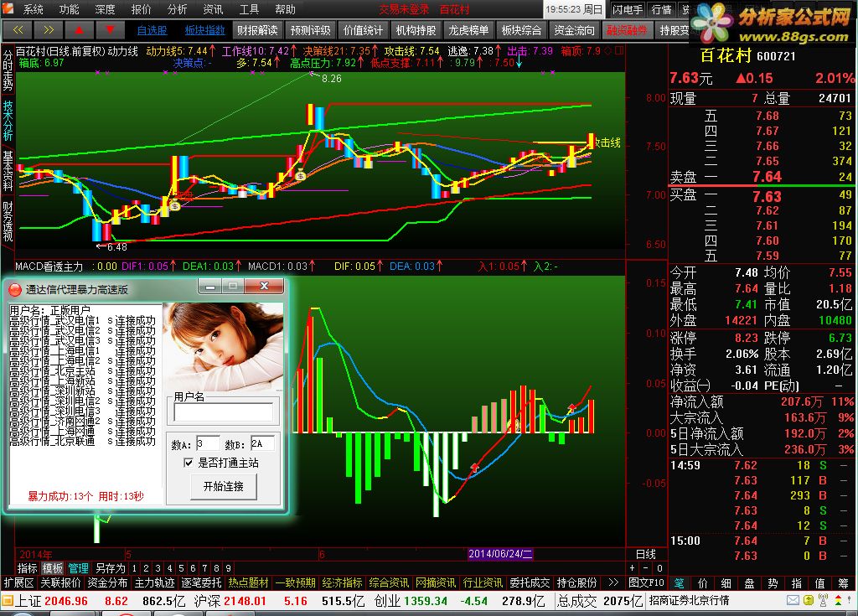Open the 工具 menu
This screenshot has height=616, width=858.
[x=249, y=9]
